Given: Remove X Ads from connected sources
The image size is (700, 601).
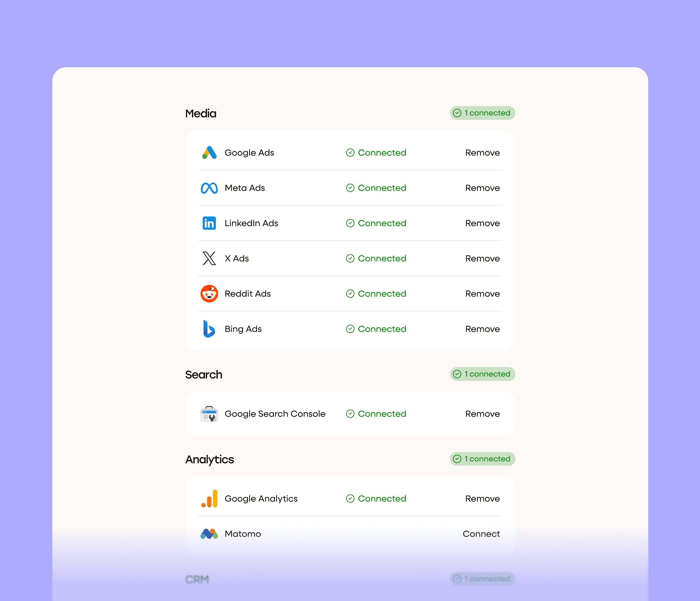Looking at the screenshot, I should (482, 258).
